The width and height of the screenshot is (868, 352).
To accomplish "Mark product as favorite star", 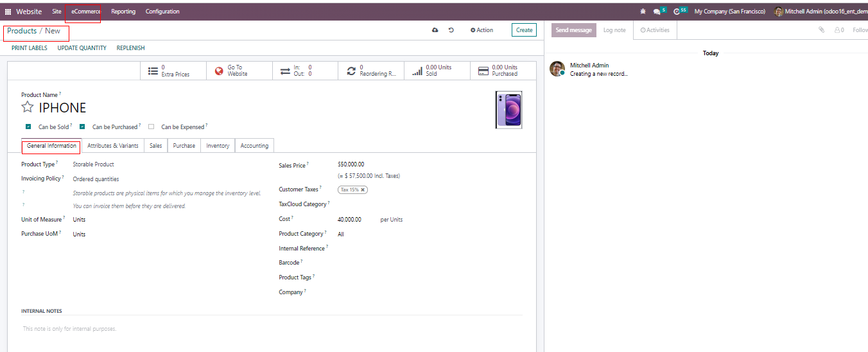I will point(28,107).
